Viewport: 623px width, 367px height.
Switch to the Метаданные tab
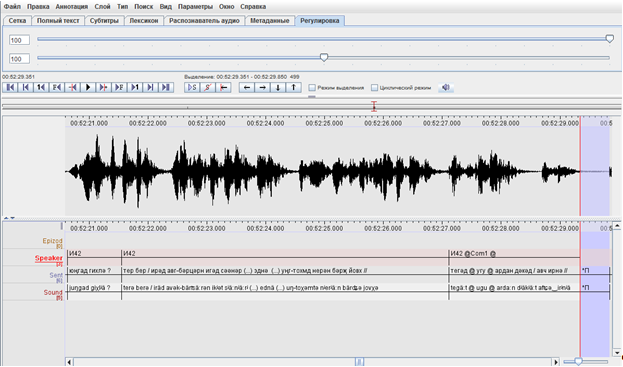pyautogui.click(x=270, y=21)
